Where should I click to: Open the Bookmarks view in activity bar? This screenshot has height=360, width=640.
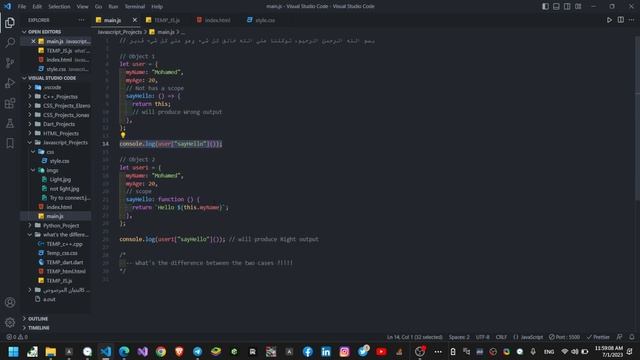[10, 143]
